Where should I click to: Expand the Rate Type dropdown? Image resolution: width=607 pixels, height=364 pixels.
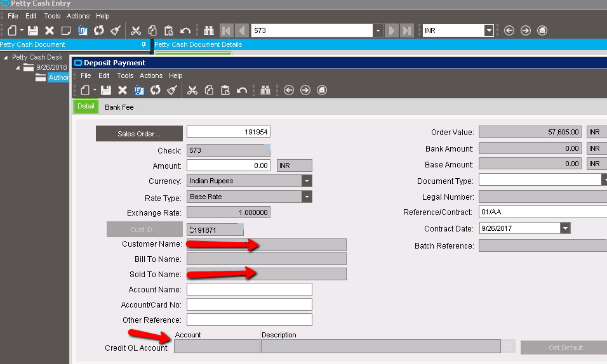click(307, 197)
